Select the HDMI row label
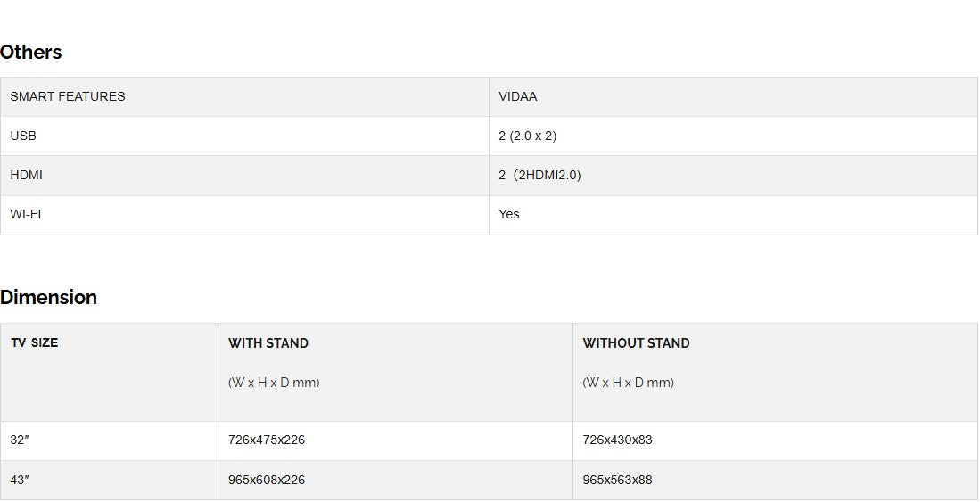This screenshot has height=502, width=980. pyautogui.click(x=27, y=175)
